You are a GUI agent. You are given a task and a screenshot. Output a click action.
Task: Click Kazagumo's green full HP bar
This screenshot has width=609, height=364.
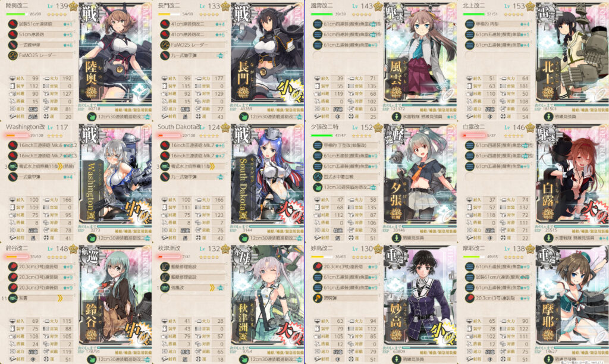point(322,14)
